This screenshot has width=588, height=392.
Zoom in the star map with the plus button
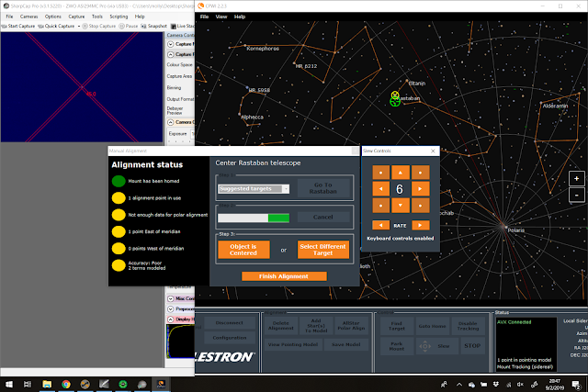(576, 178)
